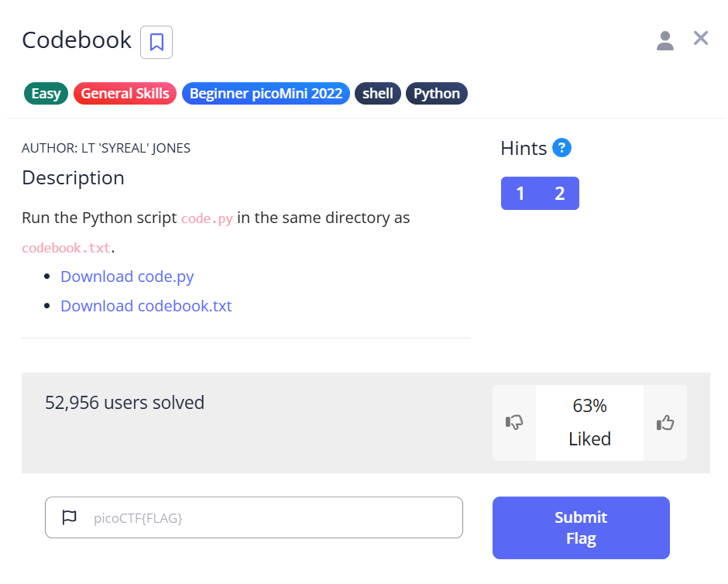Reveal hint number 1
The width and height of the screenshot is (728, 584).
pos(520,194)
